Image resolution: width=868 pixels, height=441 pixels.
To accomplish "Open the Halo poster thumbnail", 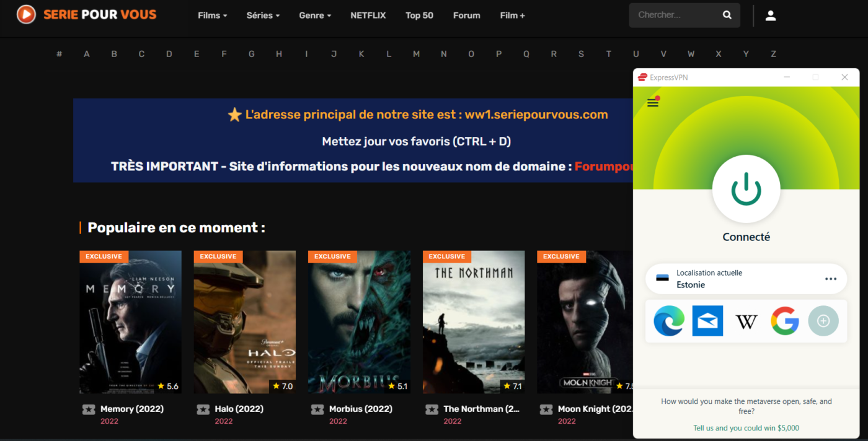I will 245,322.
